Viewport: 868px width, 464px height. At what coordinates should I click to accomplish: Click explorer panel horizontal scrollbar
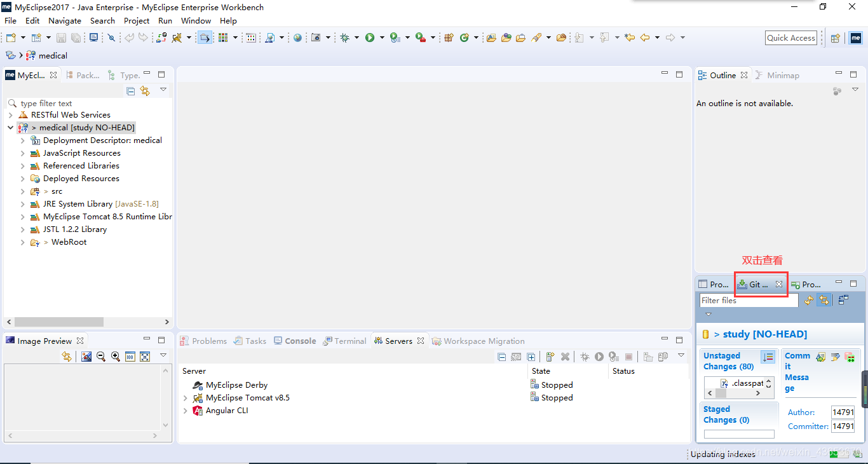click(x=88, y=322)
